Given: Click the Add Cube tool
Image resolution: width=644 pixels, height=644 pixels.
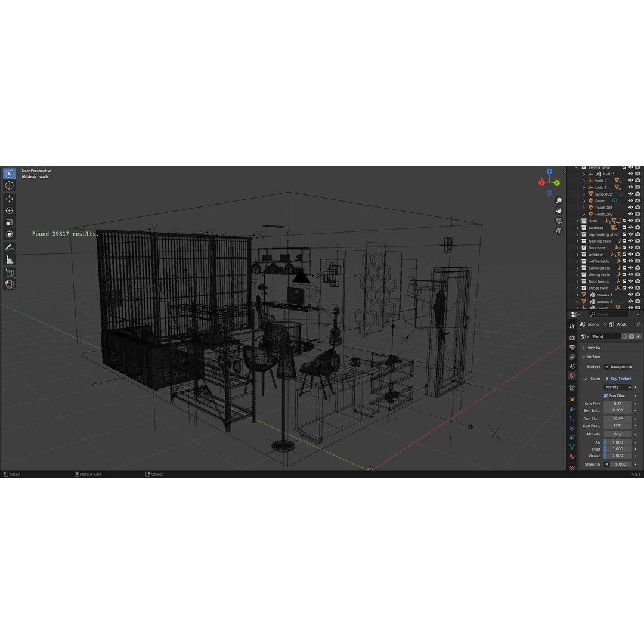Looking at the screenshot, I should tap(10, 273).
